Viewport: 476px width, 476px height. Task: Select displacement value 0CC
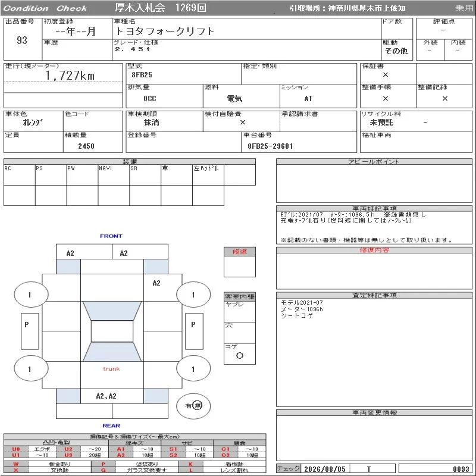(x=150, y=99)
